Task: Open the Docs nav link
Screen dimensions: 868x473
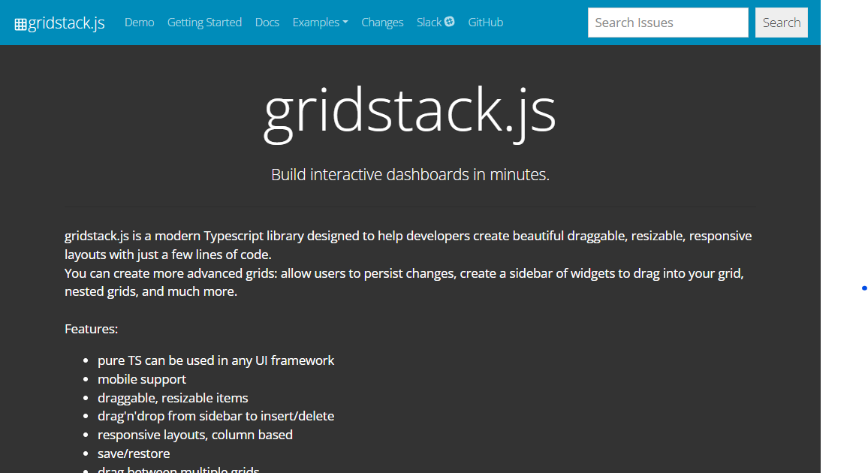Action: tap(267, 22)
